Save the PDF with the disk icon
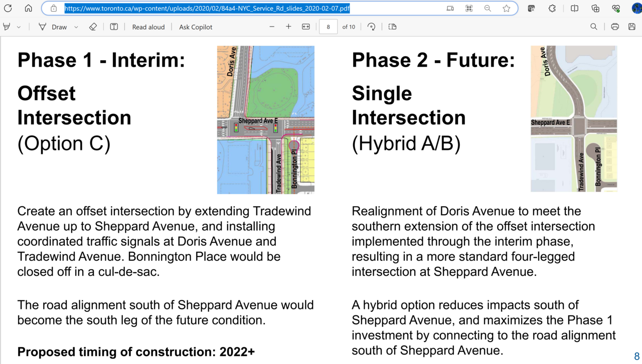 pos(632,27)
